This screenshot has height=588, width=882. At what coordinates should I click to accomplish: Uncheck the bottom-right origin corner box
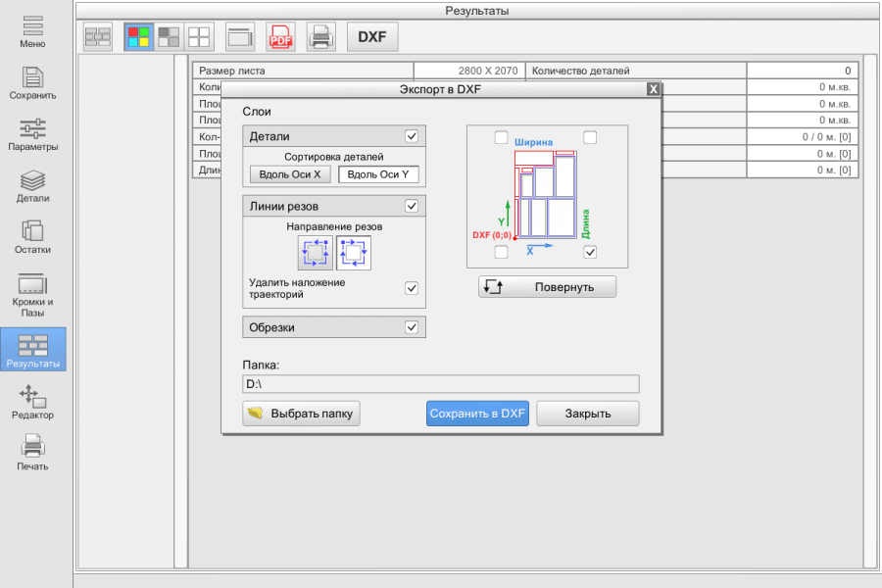pos(590,252)
